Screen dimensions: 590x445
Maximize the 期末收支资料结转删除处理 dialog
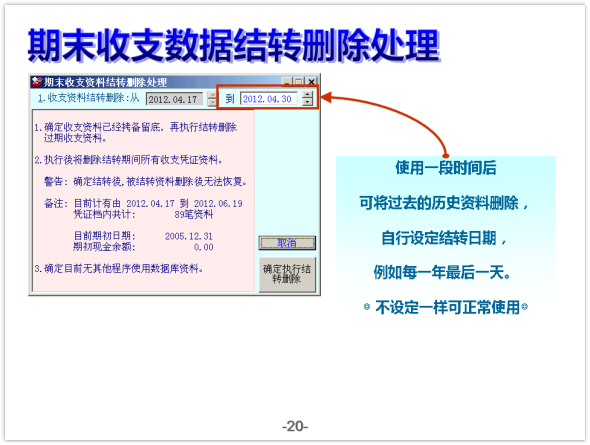coord(299,82)
